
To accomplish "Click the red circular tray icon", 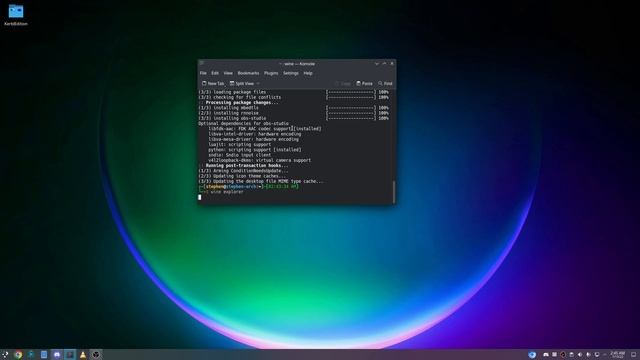I will (563, 355).
